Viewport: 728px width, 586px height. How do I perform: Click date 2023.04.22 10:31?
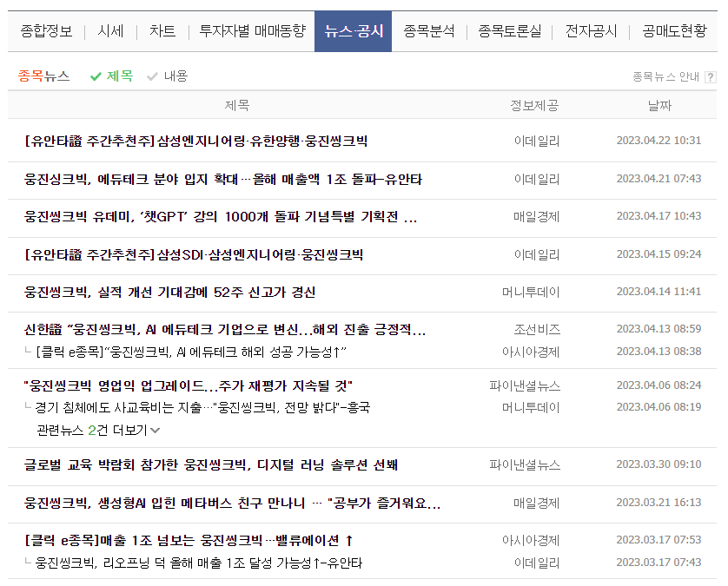pyautogui.click(x=659, y=140)
